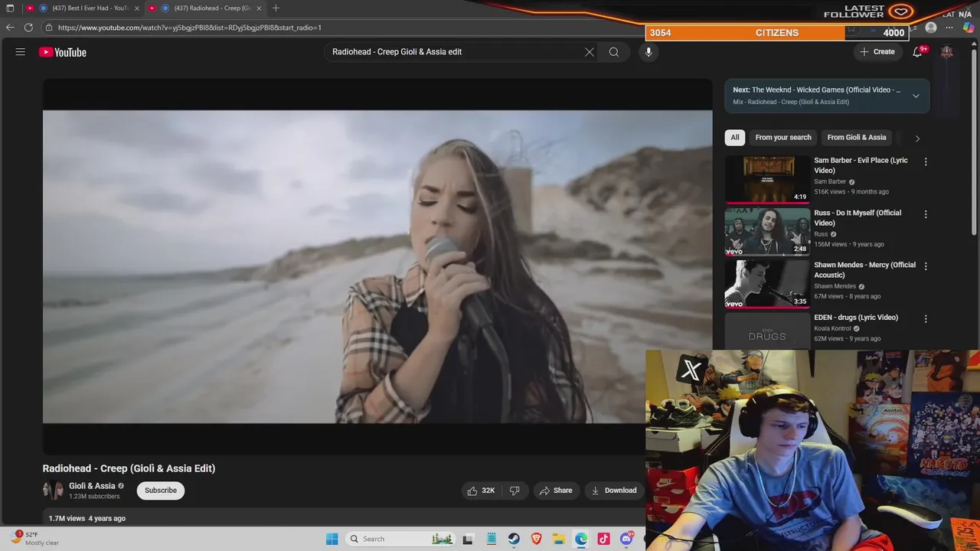
Task: Open the Task View taskbar icon
Action: (469, 539)
